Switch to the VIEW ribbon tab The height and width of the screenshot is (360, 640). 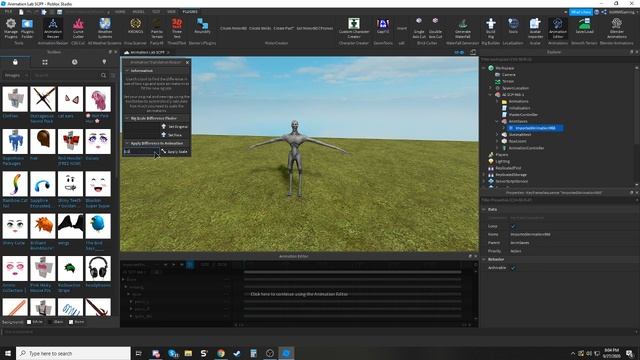[x=171, y=12]
